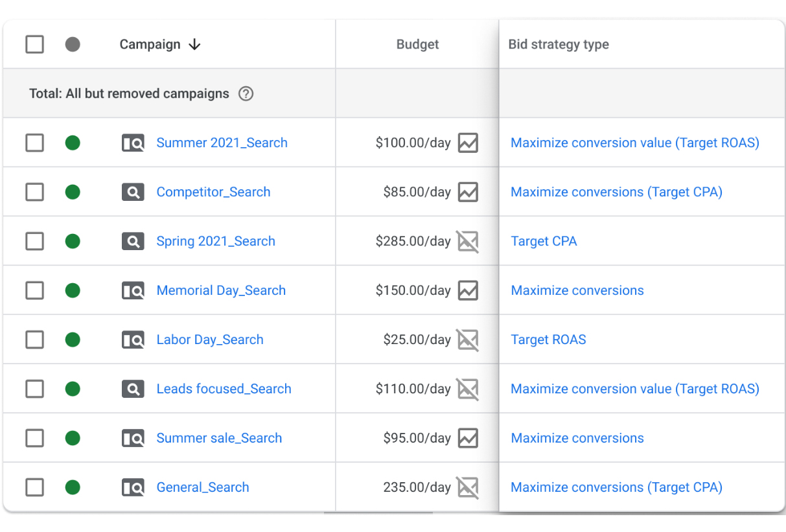Open Leads focused_Search's Maximize conversion value strategy
The width and height of the screenshot is (786, 532).
[635, 389]
